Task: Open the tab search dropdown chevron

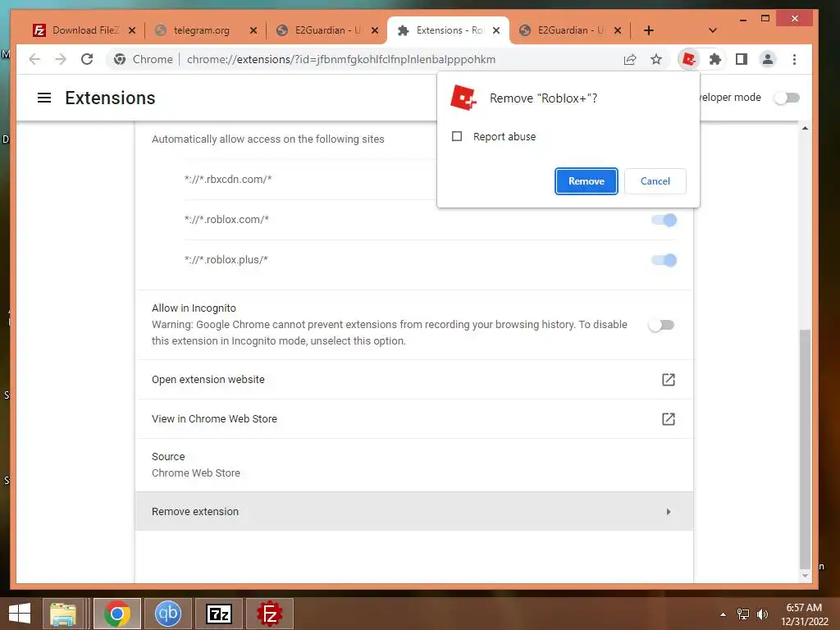Action: click(713, 30)
